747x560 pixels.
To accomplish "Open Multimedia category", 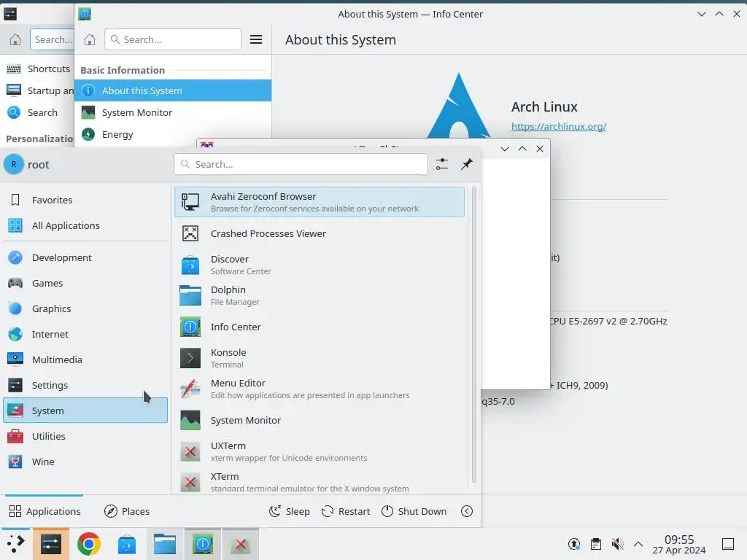I will 85,359.
